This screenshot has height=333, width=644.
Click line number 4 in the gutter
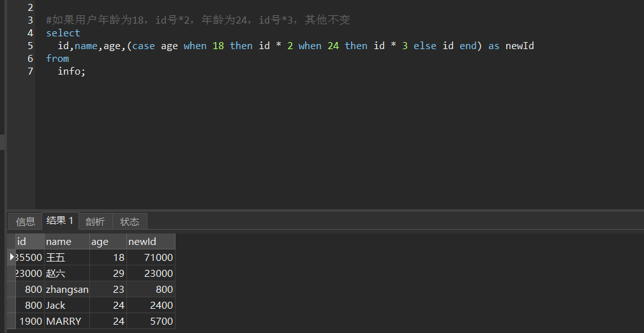(31, 33)
